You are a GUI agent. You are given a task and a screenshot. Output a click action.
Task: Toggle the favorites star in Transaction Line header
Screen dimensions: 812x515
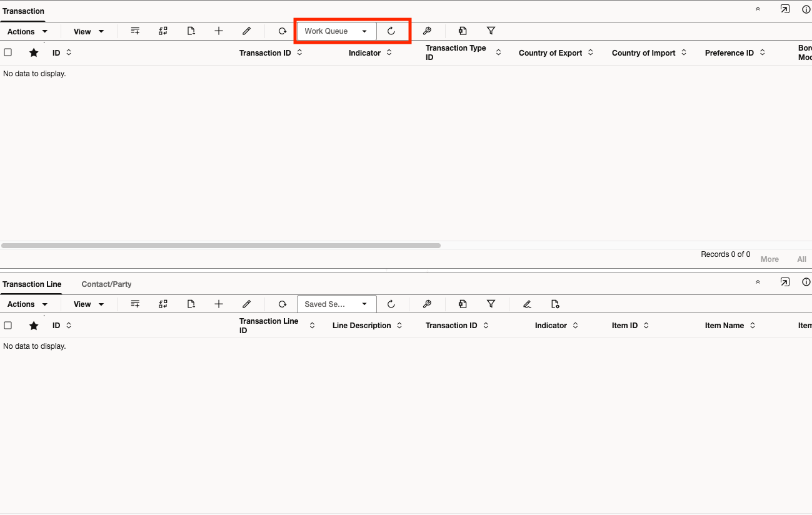tap(34, 325)
